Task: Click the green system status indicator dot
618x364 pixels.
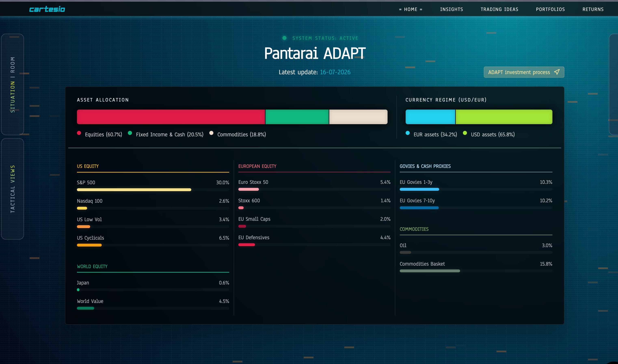Action: click(x=284, y=38)
